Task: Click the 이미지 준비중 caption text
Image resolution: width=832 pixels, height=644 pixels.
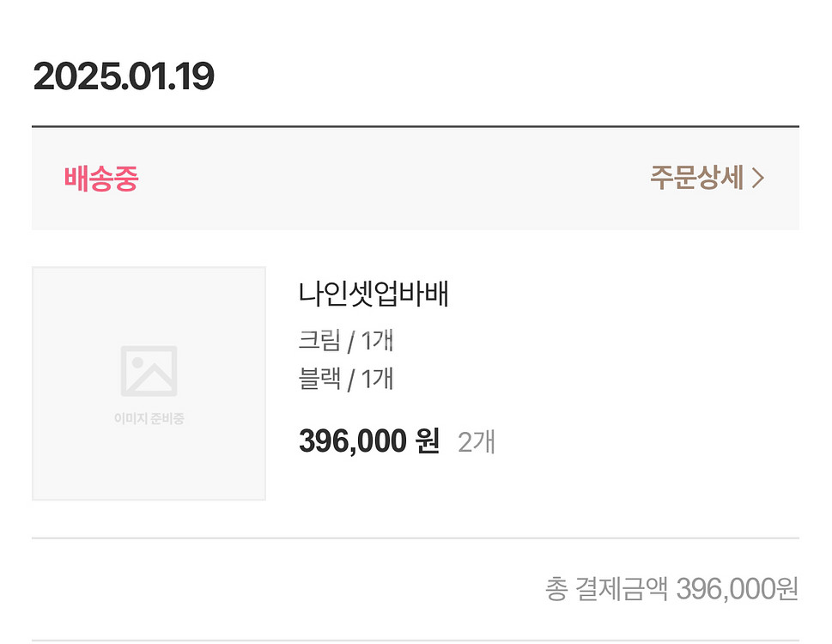Action: click(x=149, y=419)
